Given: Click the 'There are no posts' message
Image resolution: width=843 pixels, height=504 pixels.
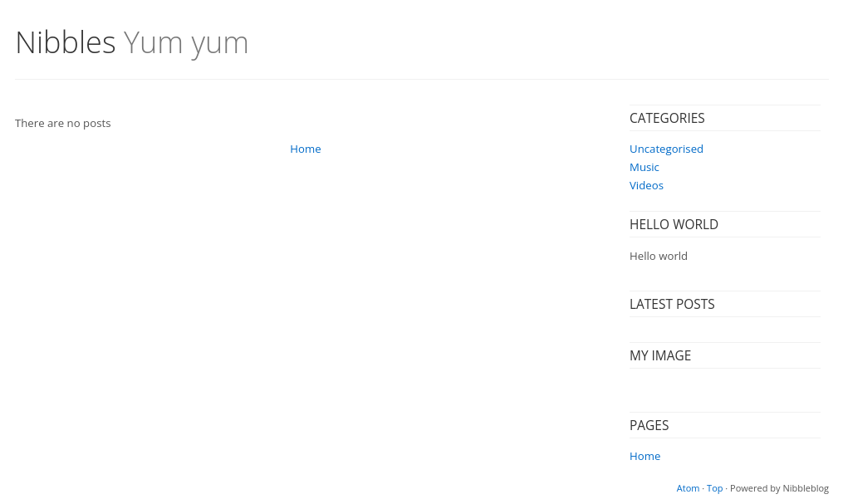Looking at the screenshot, I should coord(63,123).
